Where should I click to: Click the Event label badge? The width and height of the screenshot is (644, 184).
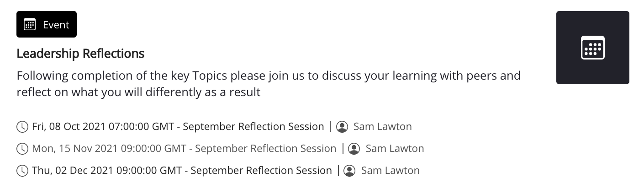tap(47, 24)
